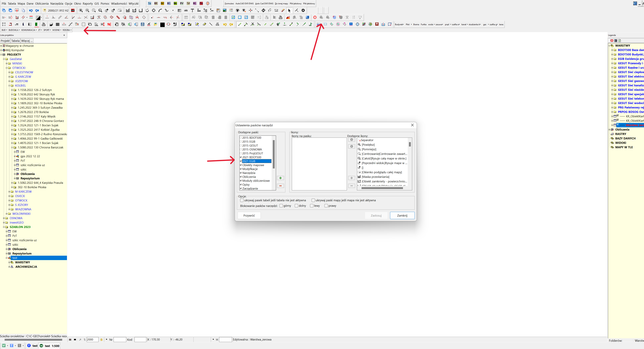
Task: Click the 'Do innej mapy' toolbar button
Action: [281, 4]
